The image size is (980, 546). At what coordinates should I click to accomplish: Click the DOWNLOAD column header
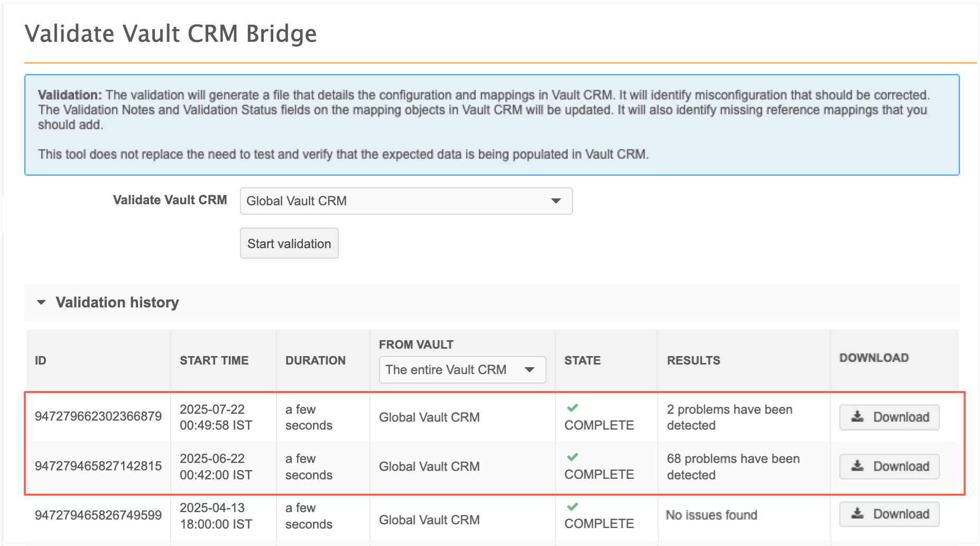click(x=874, y=358)
